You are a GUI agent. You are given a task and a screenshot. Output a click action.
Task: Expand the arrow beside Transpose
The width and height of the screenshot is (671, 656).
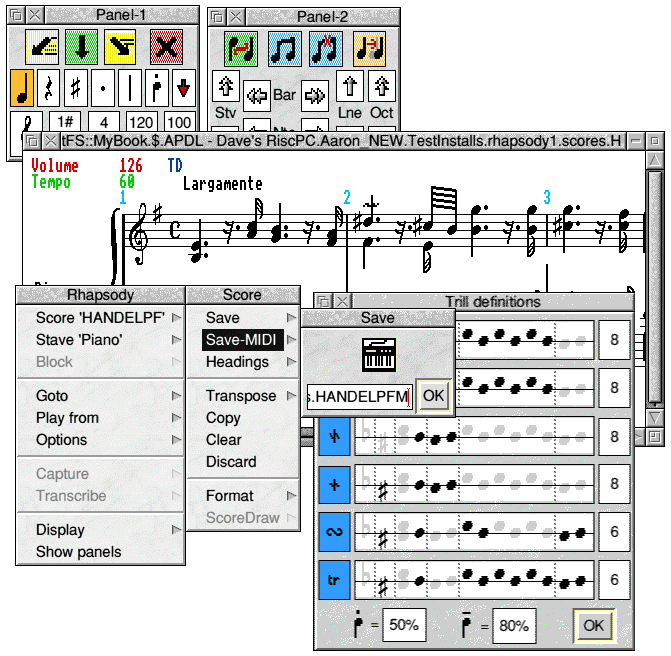[291, 395]
